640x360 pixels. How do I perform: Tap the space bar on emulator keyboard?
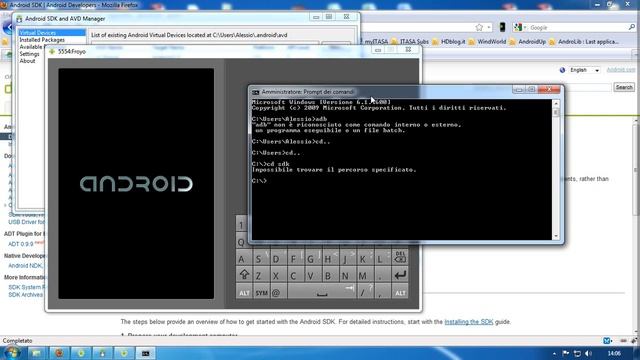click(x=322, y=292)
